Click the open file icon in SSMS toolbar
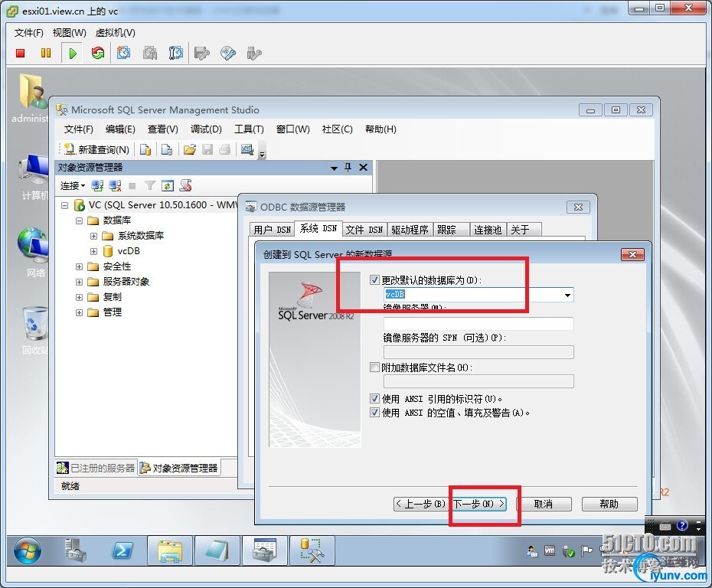Screen dimensions: 712x588 coord(189,149)
